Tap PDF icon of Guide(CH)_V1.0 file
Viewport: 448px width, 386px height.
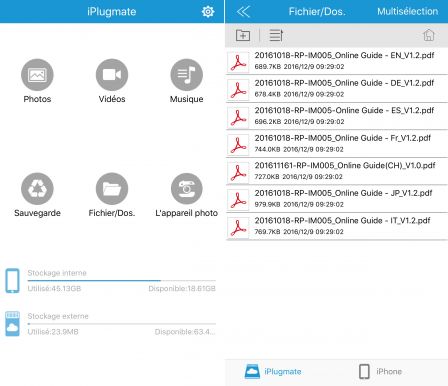point(238,172)
